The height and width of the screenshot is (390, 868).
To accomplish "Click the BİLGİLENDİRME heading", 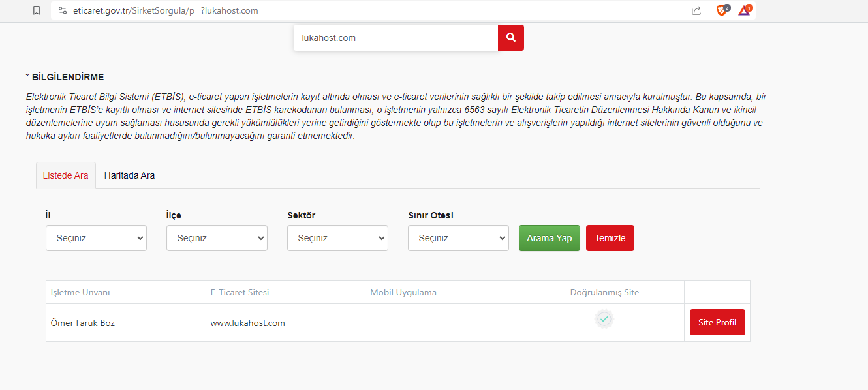I will [x=65, y=77].
